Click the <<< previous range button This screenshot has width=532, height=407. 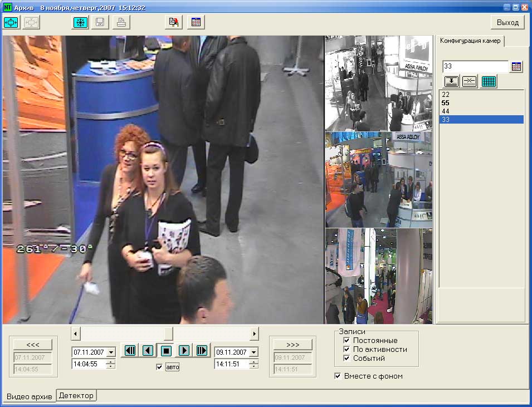click(33, 344)
